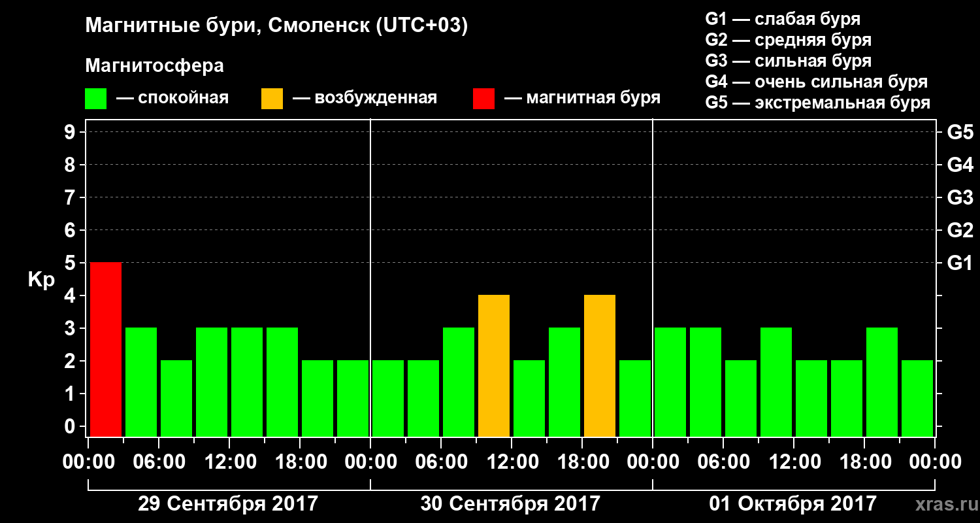Select the 'G1' label on the right axis

pos(960,263)
